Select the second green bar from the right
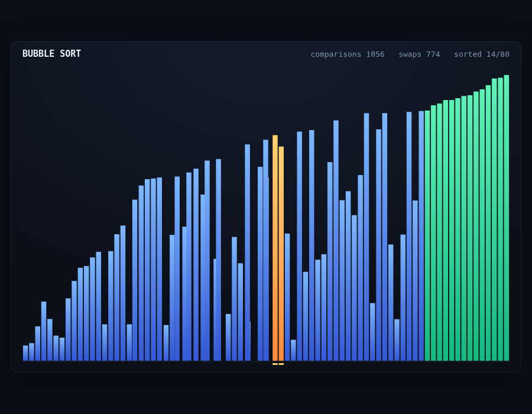 (500, 219)
